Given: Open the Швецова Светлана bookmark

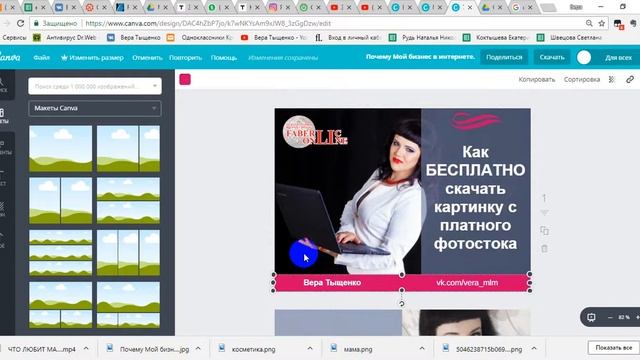Looking at the screenshot, I should [569, 38].
